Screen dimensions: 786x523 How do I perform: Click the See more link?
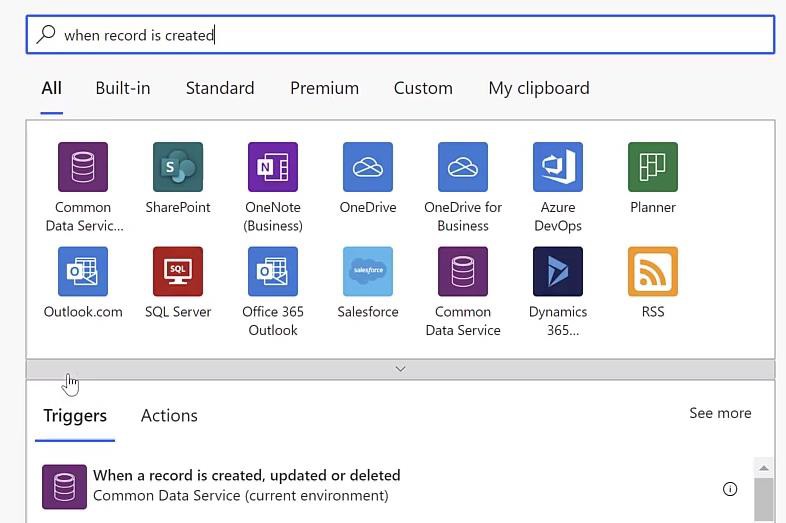720,413
